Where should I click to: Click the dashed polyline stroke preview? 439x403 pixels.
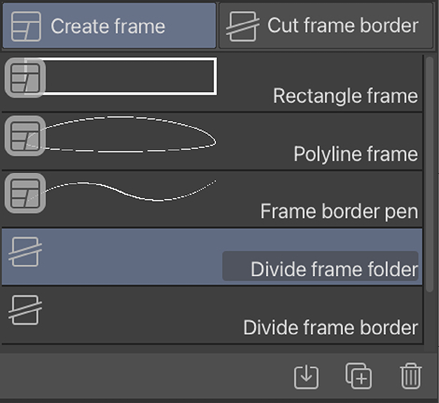[x=121, y=134]
